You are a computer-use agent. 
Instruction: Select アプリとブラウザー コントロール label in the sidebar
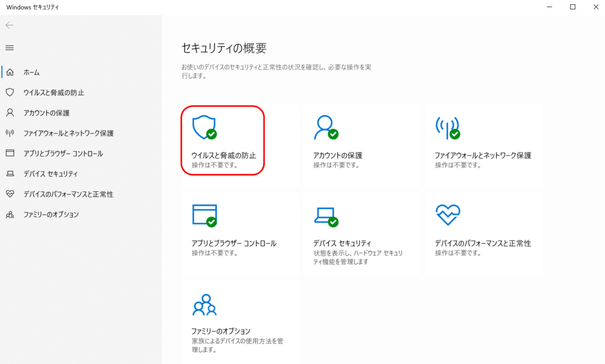pyautogui.click(x=63, y=154)
